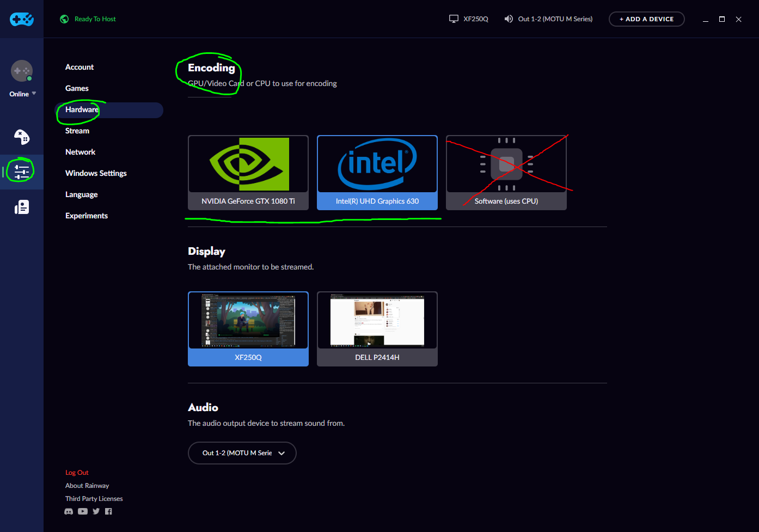Open the YouTube social icon

[83, 511]
